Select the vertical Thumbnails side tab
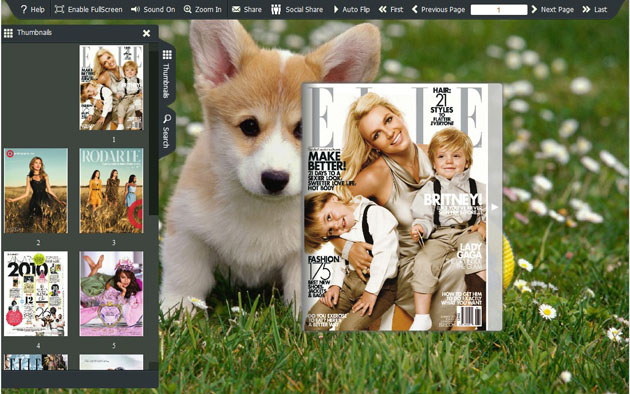The height and width of the screenshot is (394, 630). click(x=167, y=74)
